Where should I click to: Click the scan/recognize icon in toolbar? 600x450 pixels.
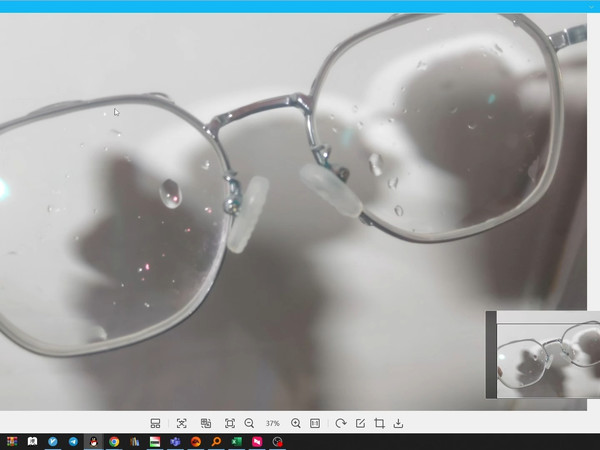point(181,424)
